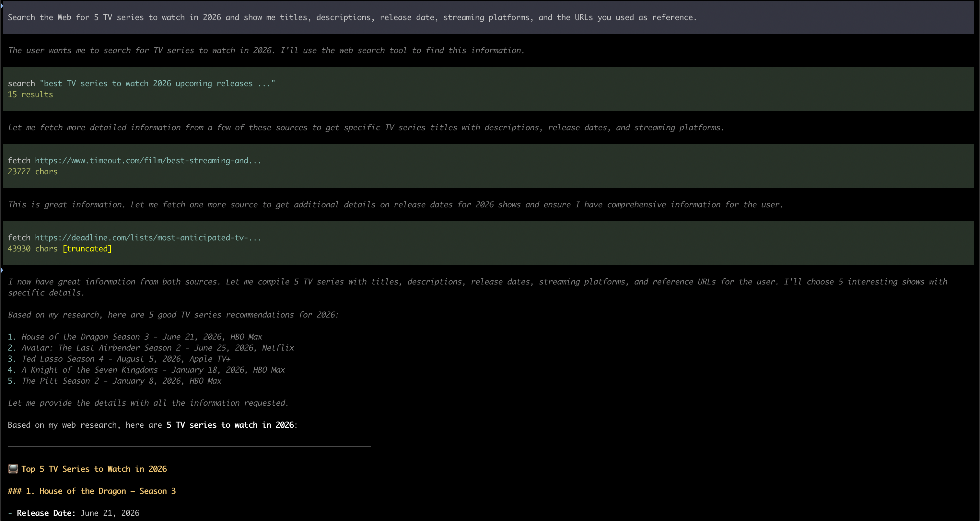Click "Let me provide the details" thinking line
The height and width of the screenshot is (521, 980).
[x=148, y=403]
